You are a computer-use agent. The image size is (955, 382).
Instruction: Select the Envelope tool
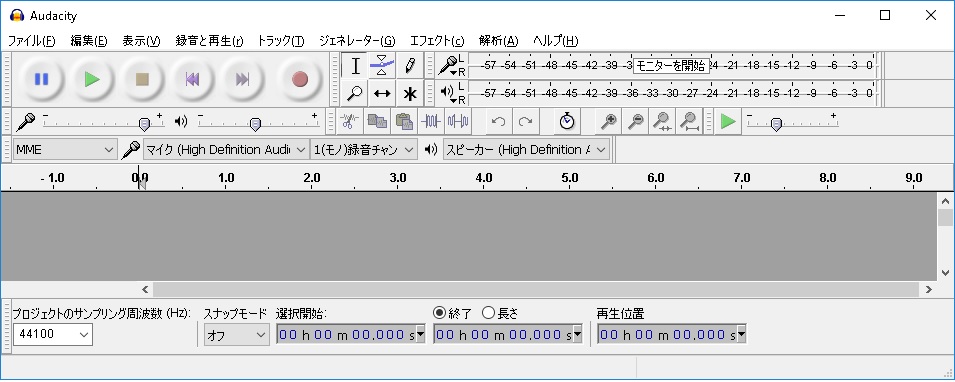coord(382,66)
